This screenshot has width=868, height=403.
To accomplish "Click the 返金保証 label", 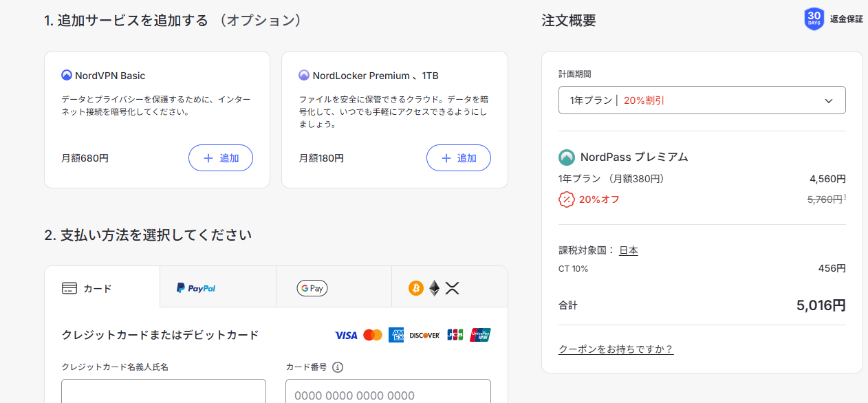I will [x=846, y=19].
